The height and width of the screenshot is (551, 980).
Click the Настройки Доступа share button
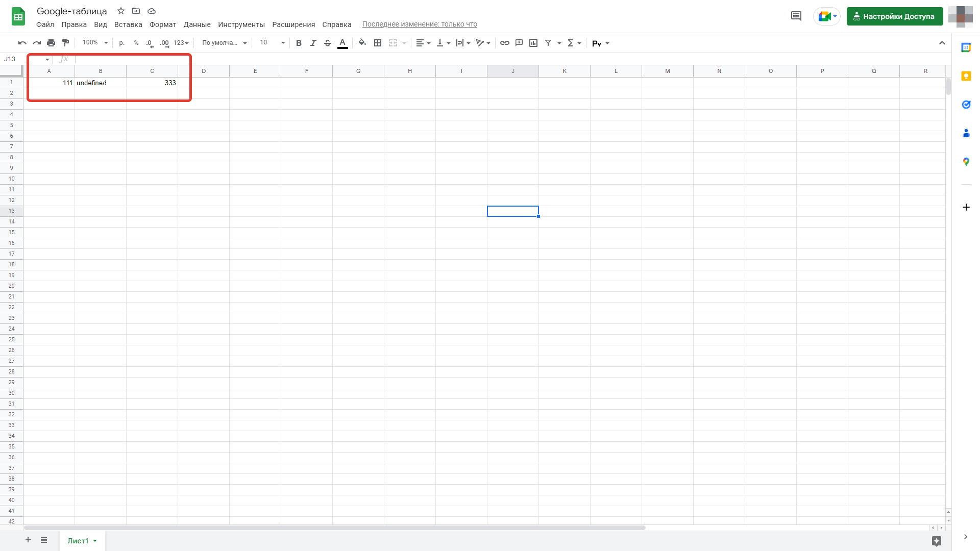coord(894,16)
